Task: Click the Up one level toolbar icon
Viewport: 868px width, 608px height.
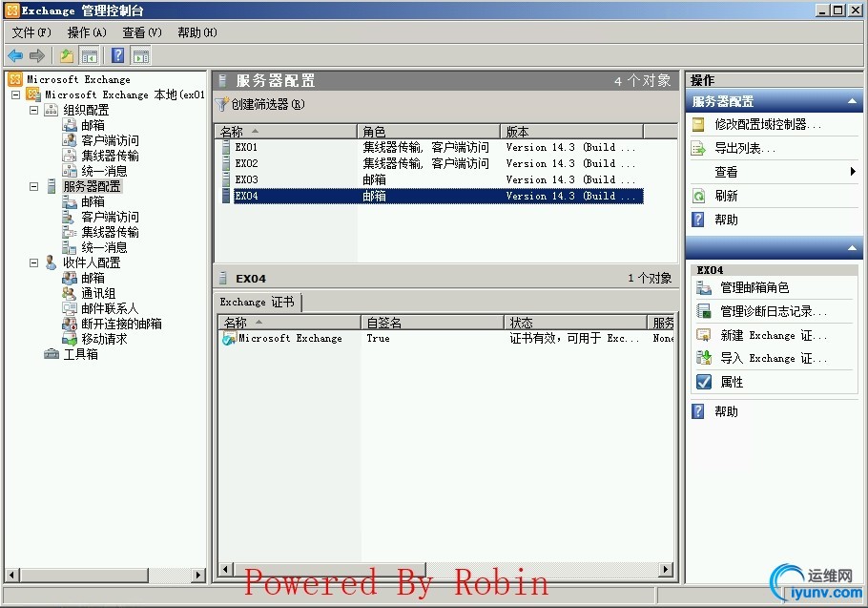Action: (67, 55)
